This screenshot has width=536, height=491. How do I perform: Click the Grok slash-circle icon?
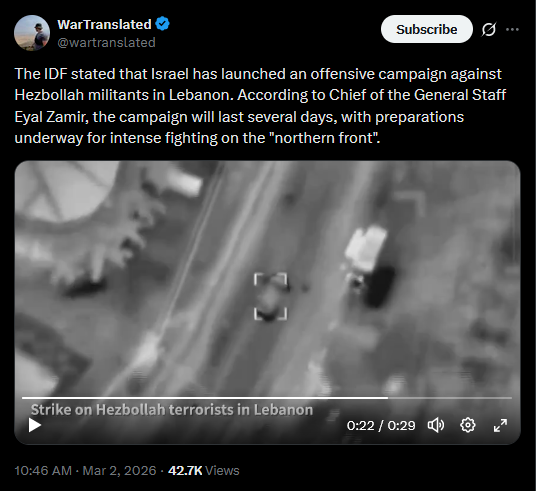click(x=489, y=29)
